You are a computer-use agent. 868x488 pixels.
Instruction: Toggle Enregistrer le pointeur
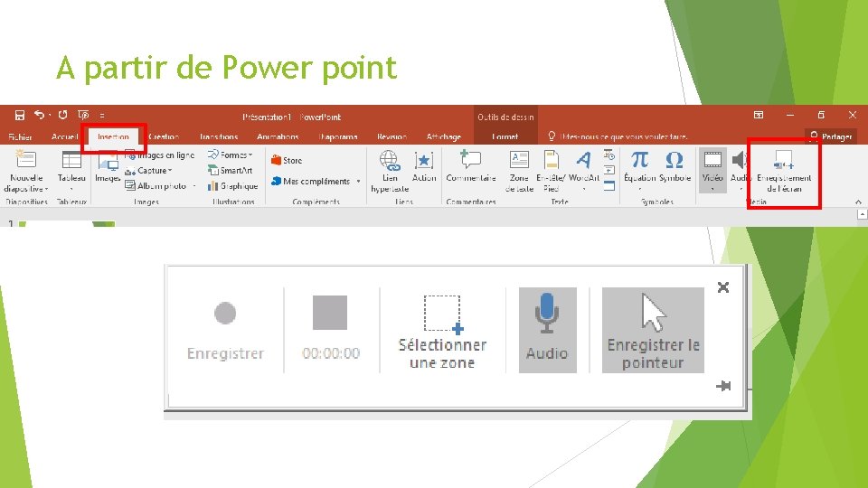point(653,330)
